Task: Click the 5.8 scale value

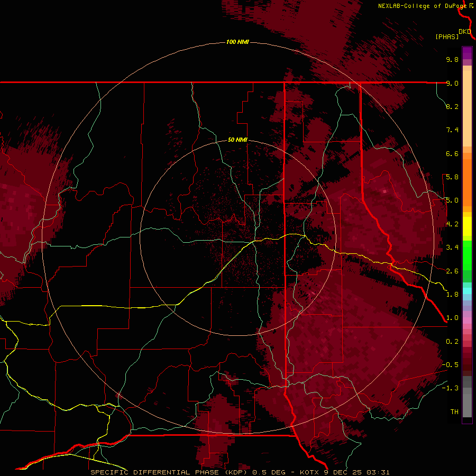Action: point(452,177)
